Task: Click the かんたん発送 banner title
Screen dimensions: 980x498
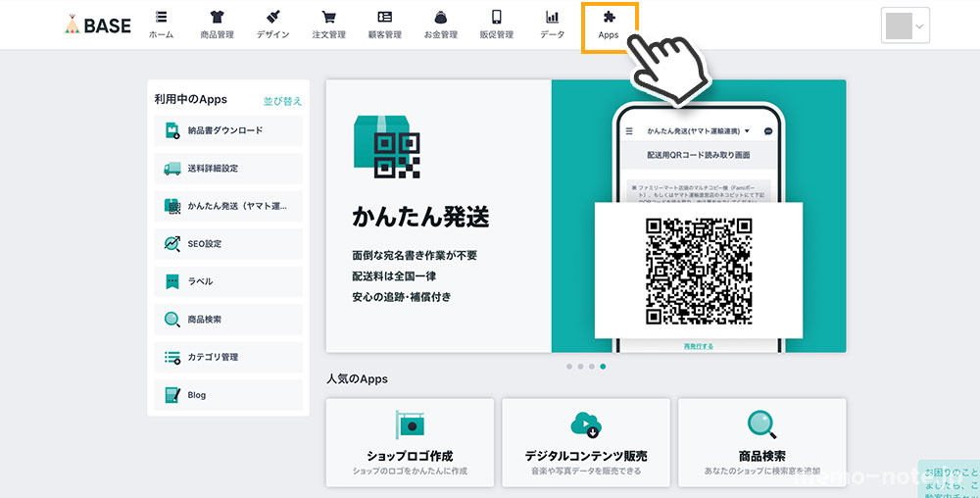Action: tap(420, 218)
